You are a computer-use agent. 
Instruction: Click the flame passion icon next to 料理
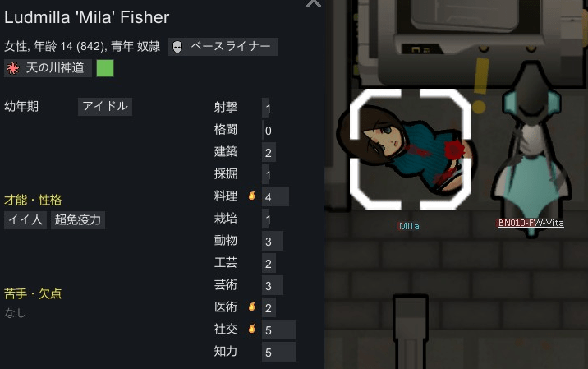point(252,196)
